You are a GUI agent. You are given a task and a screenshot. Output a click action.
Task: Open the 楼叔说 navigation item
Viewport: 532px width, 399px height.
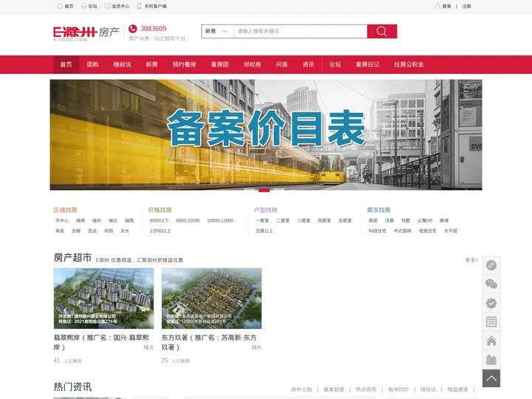[x=122, y=64]
